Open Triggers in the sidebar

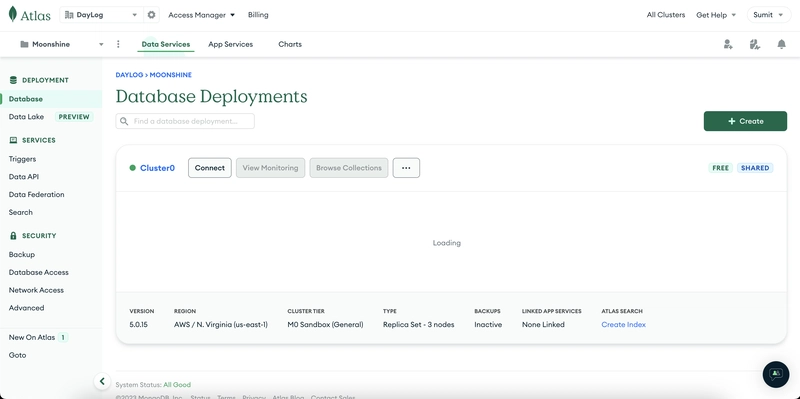point(22,159)
